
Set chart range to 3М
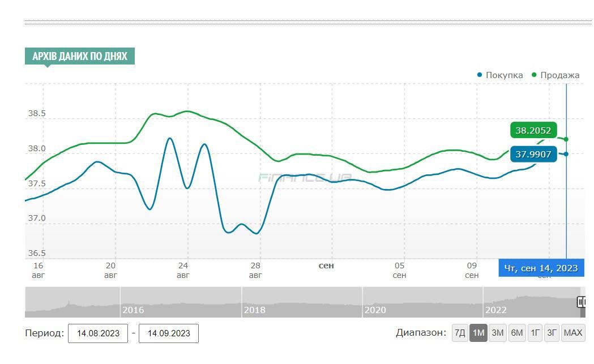(498, 333)
